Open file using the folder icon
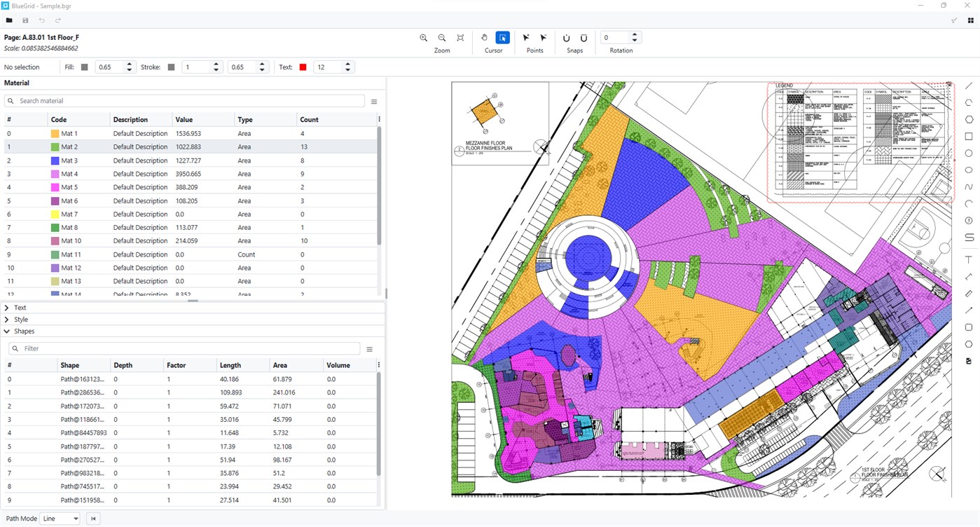This screenshot has width=980, height=527. [9, 20]
